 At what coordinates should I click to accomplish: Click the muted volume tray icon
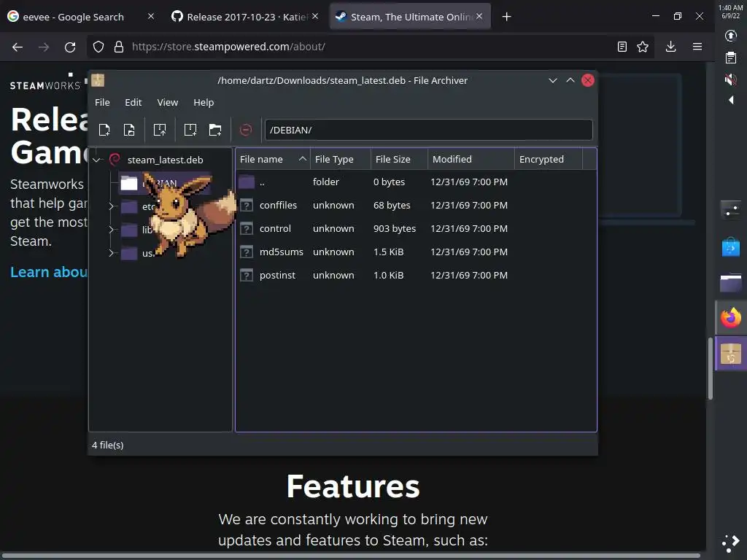click(x=731, y=79)
